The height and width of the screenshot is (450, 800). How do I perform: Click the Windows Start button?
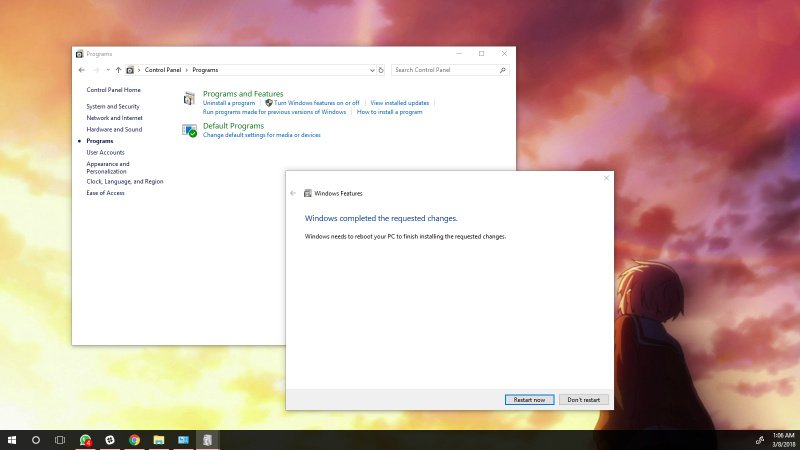(x=12, y=440)
